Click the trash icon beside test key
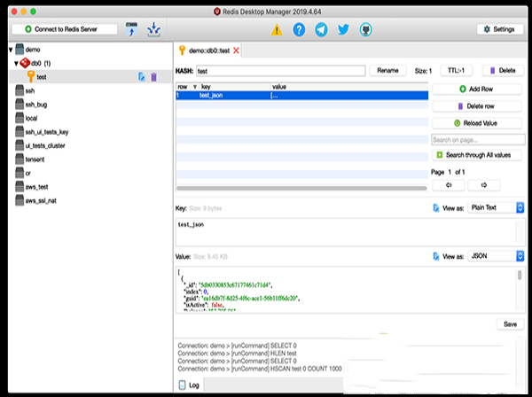The height and width of the screenshot is (397, 532). pos(153,78)
